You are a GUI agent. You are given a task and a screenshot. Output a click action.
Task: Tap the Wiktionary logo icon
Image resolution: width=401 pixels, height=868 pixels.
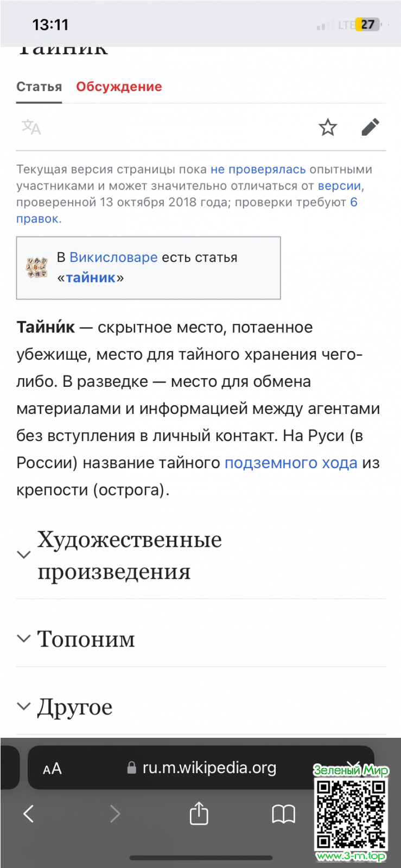37,267
